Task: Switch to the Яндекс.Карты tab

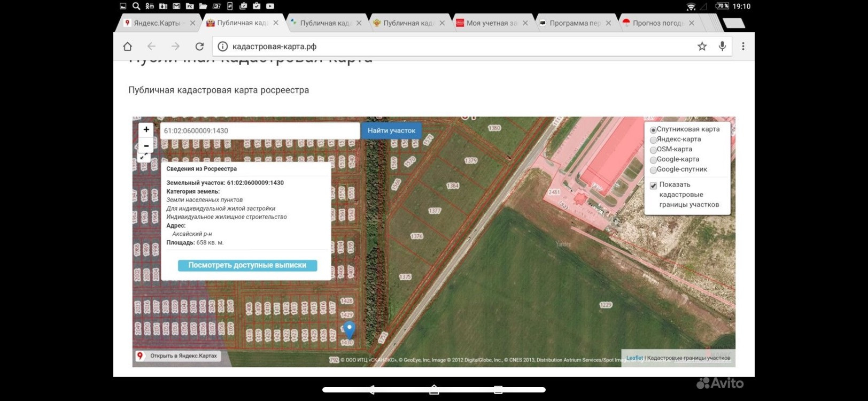Action: point(157,23)
